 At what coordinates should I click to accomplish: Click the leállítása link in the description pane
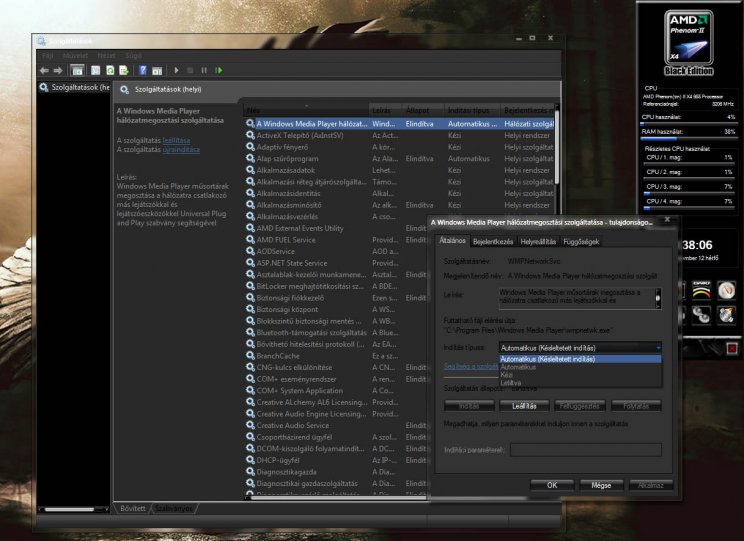pyautogui.click(x=176, y=140)
